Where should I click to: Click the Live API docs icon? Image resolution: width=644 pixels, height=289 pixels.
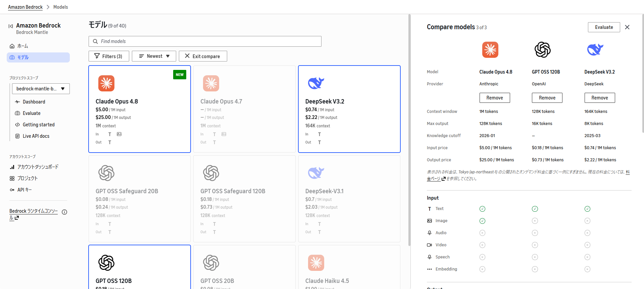tap(17, 136)
